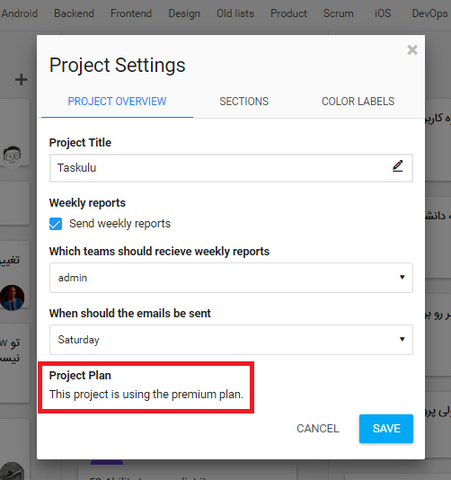Open the Backend list tab

(x=74, y=13)
